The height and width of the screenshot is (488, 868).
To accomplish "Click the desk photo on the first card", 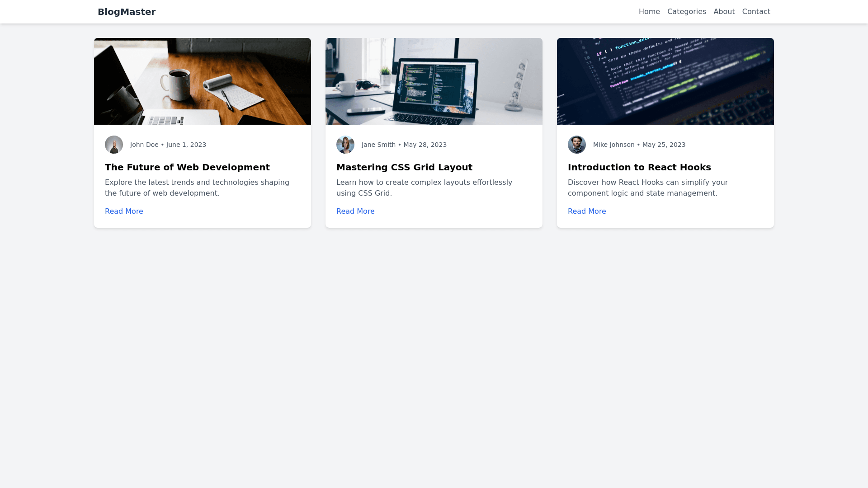I will click(202, 81).
